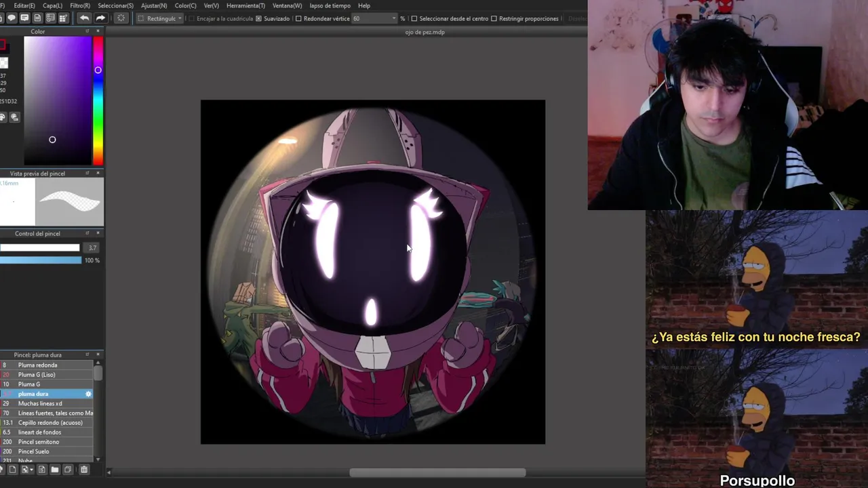Enable Restringir proporciones checkbox
Viewport: 868px width, 488px height.
pos(494,18)
